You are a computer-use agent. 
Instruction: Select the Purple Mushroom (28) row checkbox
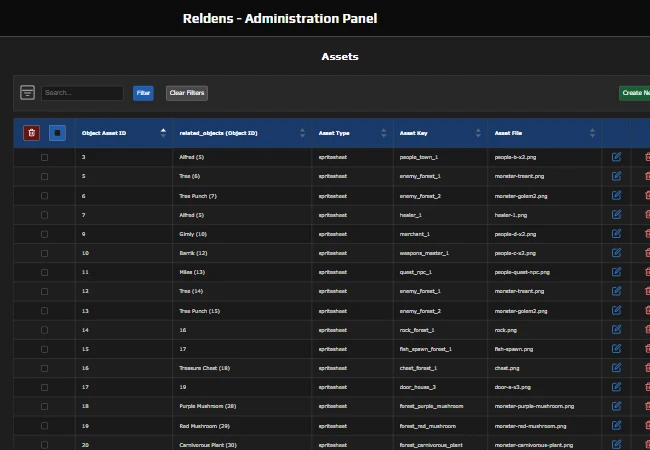coord(44,406)
